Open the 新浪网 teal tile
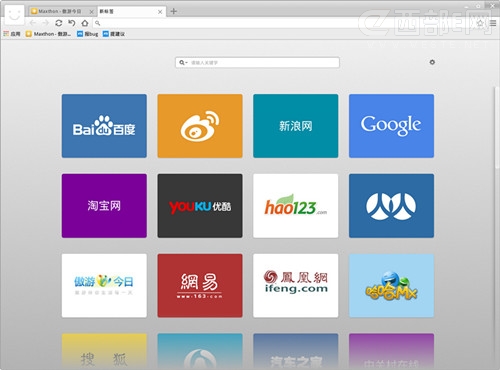Image resolution: width=500 pixels, height=370 pixels. pos(296,126)
